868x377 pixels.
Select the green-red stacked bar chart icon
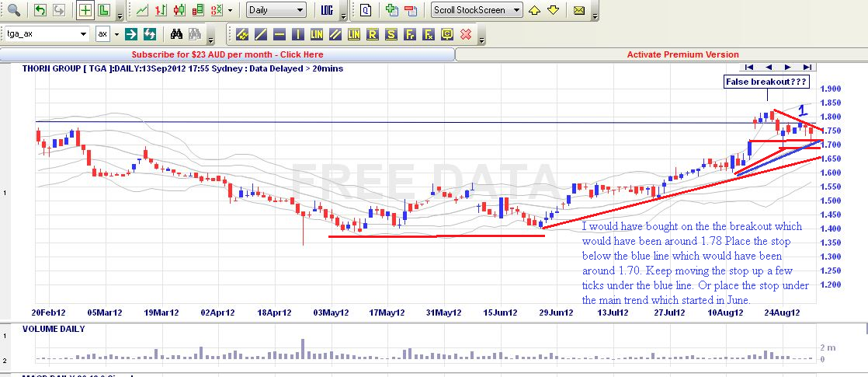coord(198,10)
